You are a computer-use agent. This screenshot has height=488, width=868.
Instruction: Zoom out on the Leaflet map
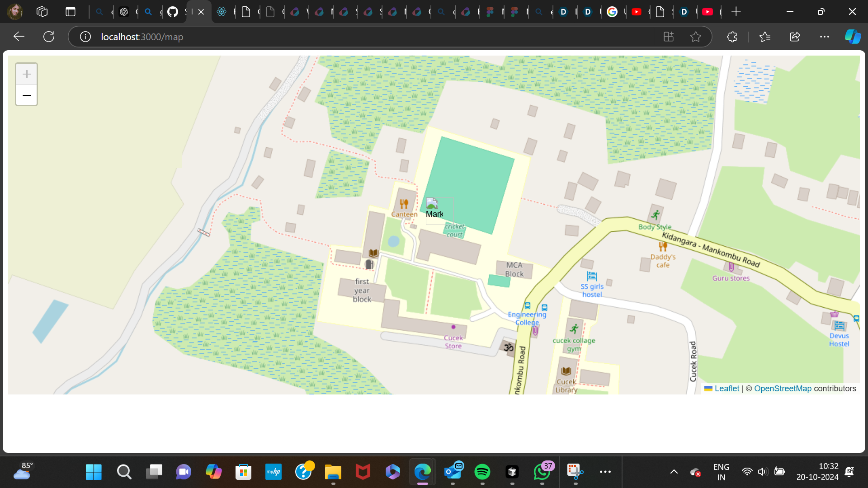27,95
